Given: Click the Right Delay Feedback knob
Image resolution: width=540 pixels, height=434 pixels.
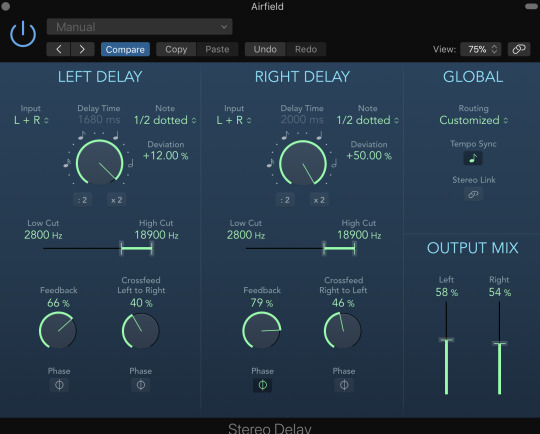Looking at the screenshot, I should point(261,330).
